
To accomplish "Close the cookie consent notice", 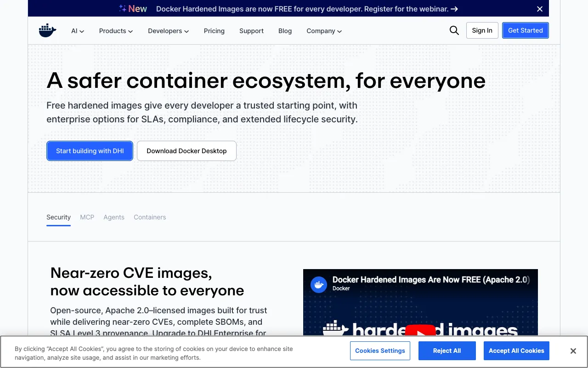I will (573, 351).
